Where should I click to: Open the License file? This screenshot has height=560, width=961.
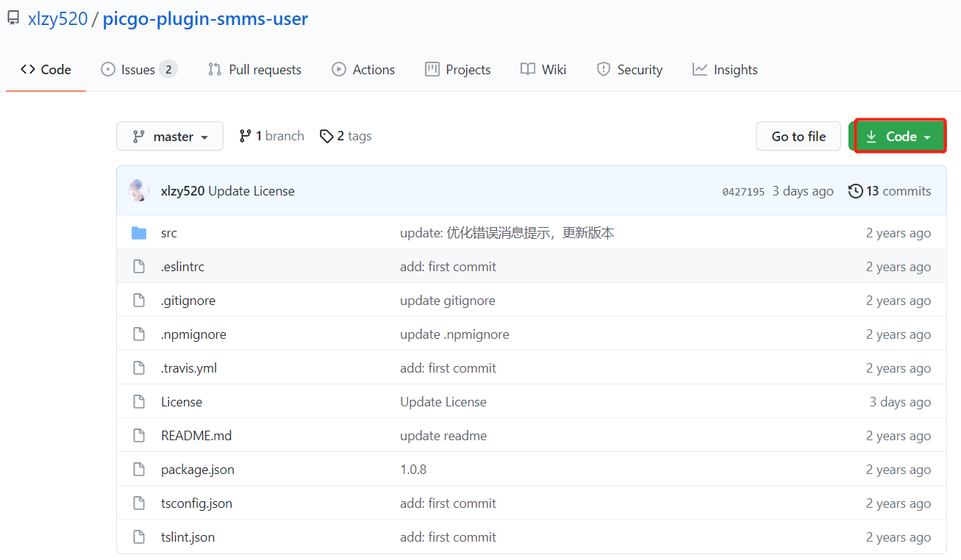click(182, 402)
